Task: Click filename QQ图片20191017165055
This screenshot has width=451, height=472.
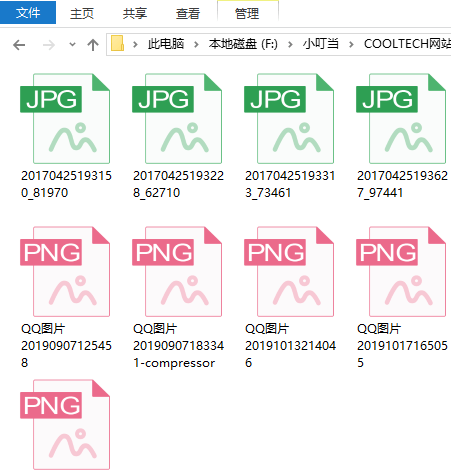Action: [402, 345]
